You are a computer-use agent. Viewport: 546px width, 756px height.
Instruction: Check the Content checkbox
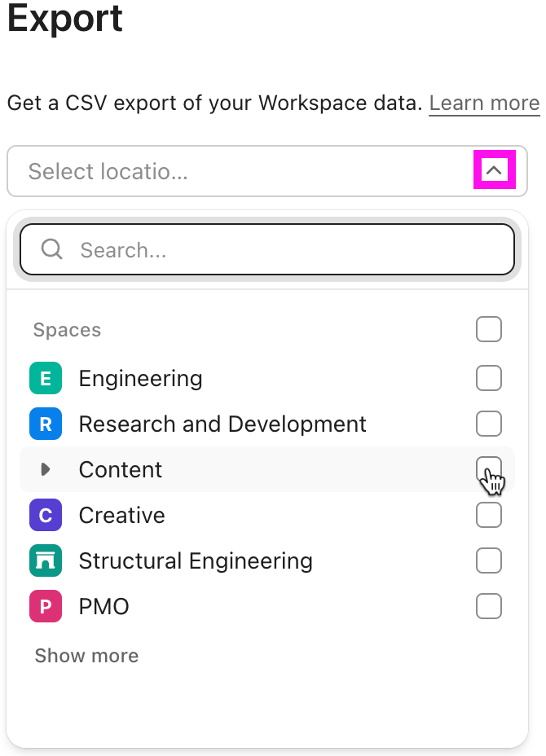(489, 469)
